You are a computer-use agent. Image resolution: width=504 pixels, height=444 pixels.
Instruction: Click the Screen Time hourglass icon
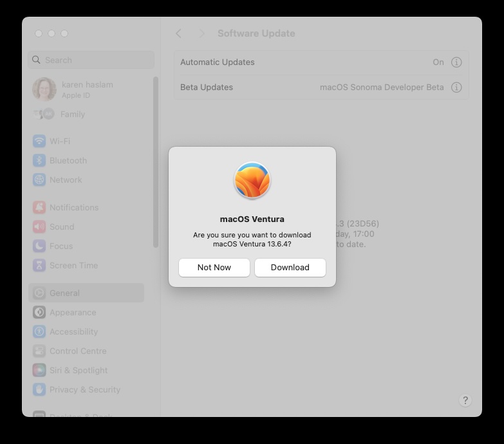click(x=39, y=265)
